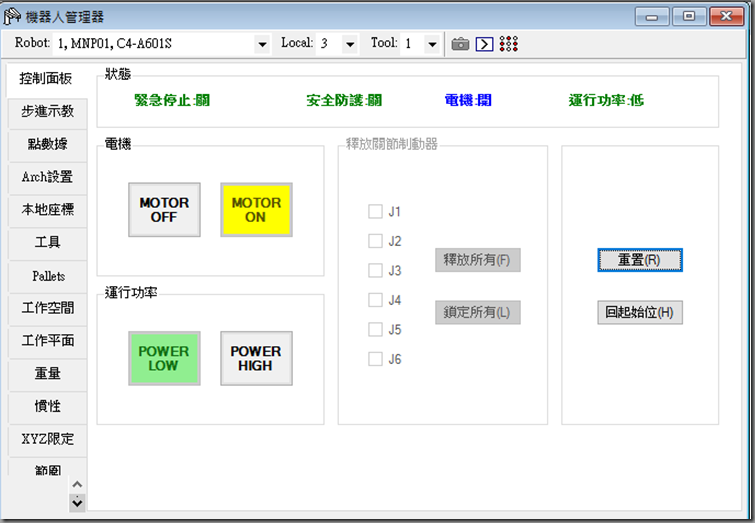This screenshot has width=755, height=523.
Task: Click the 運行功率:低 status text
Action: tap(606, 100)
